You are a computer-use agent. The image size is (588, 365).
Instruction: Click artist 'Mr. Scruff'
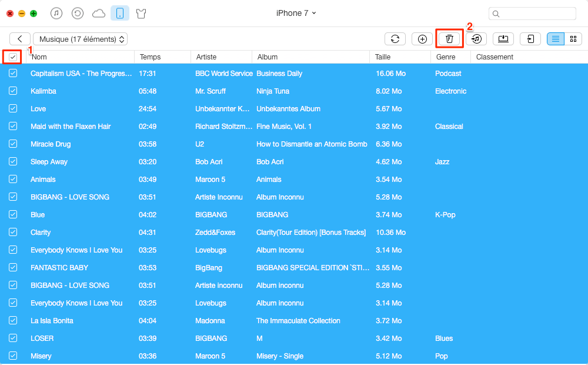point(211,91)
